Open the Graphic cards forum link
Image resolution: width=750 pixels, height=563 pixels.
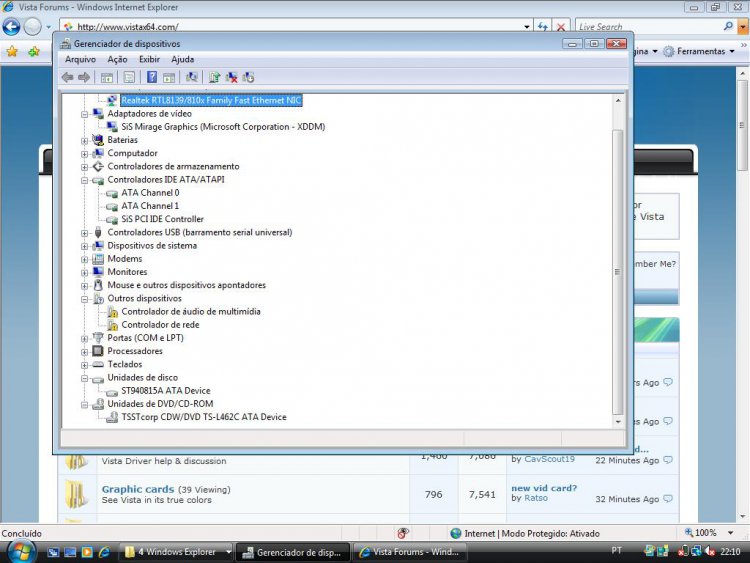click(138, 489)
